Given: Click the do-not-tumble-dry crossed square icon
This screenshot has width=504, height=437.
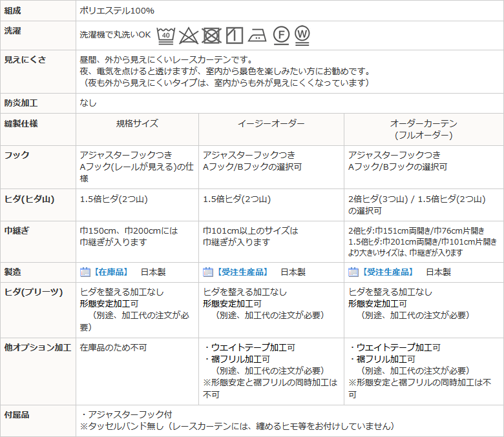Looking at the screenshot, I should [x=211, y=35].
